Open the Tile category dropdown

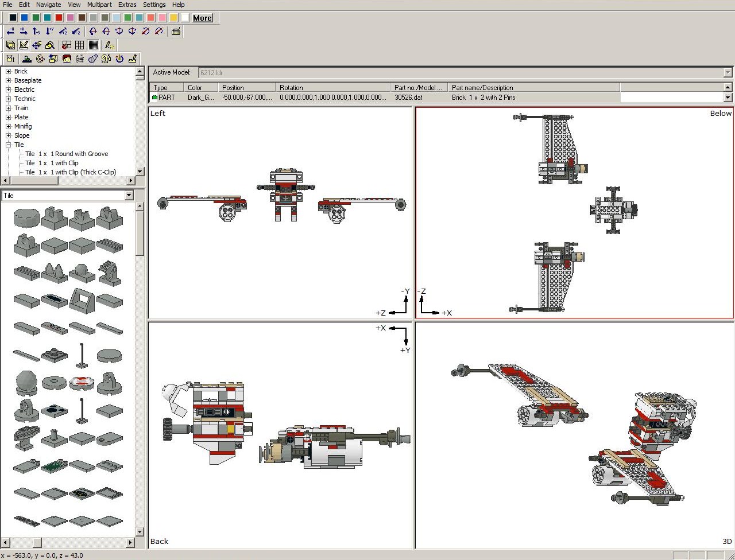pos(129,196)
